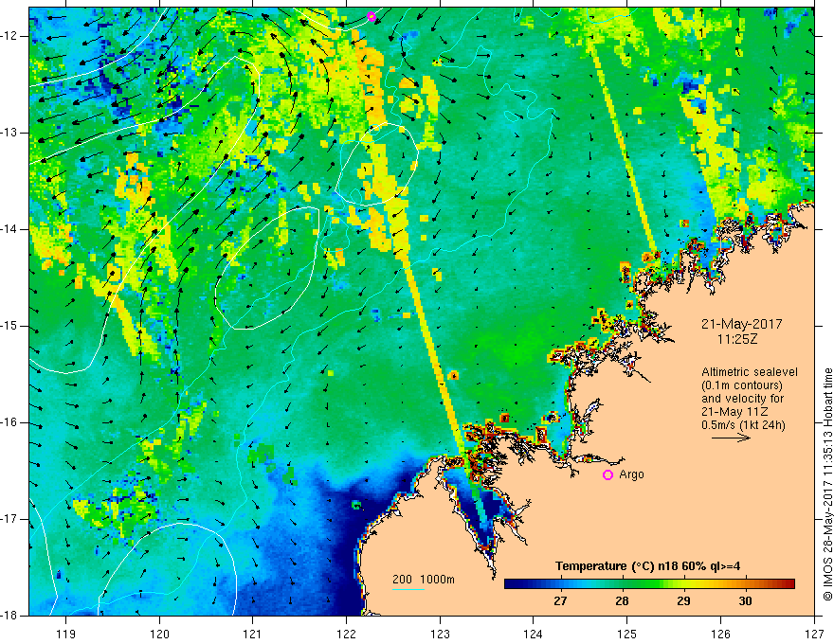This screenshot has width=834, height=644.
Task: Click the magenta circle marker at top edge
Action: point(372,16)
